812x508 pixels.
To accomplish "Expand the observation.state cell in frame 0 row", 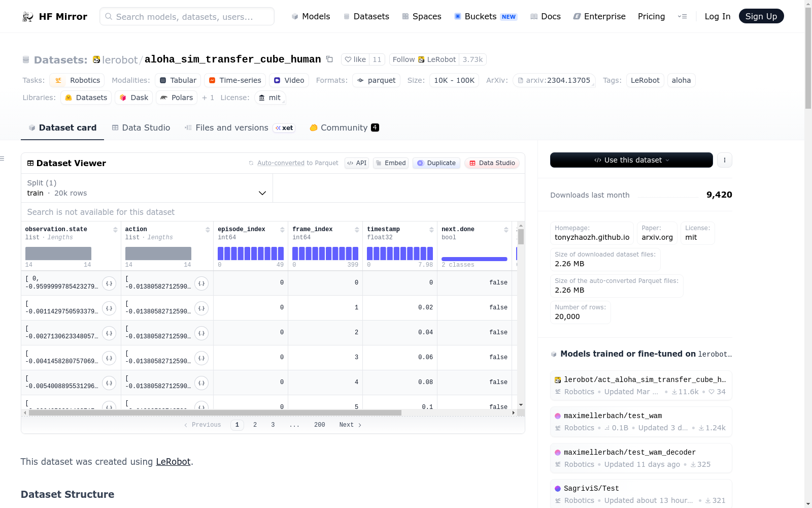I will click(109, 283).
